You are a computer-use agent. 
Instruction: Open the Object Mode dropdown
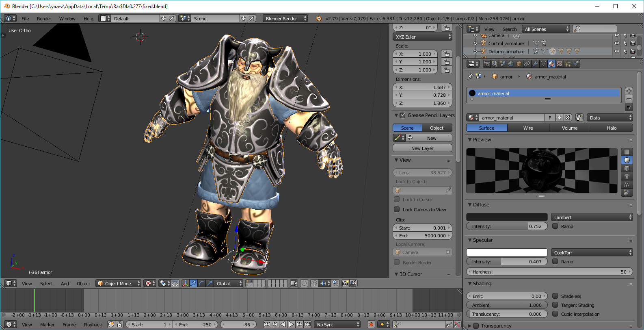[x=119, y=283]
